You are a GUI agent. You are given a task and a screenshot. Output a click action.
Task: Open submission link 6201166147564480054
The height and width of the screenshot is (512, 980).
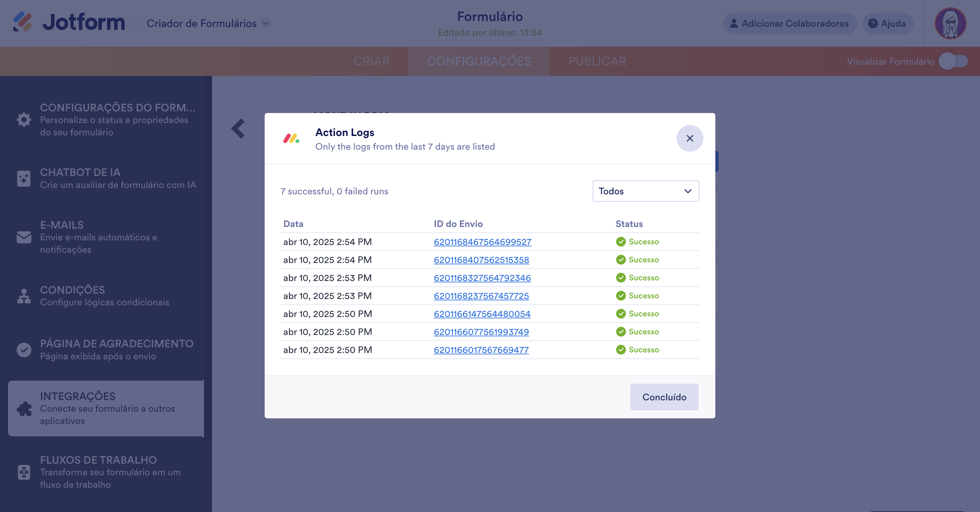482,314
